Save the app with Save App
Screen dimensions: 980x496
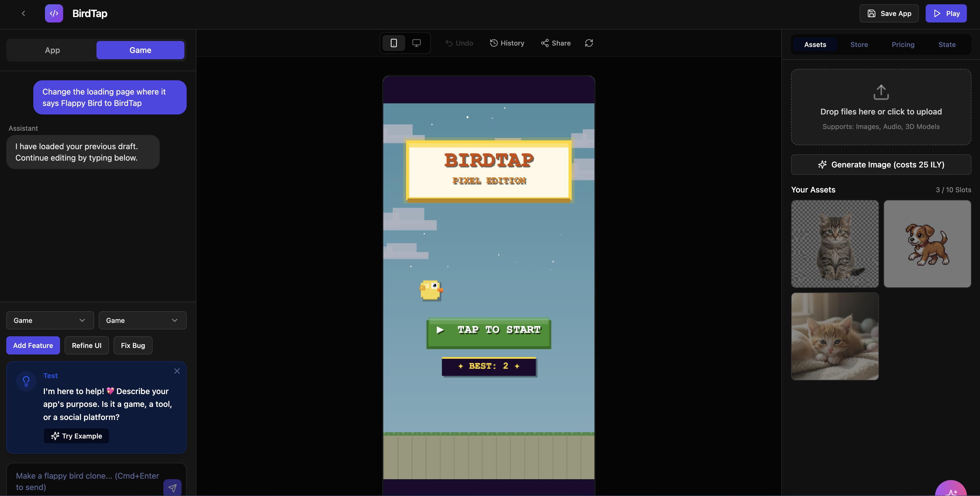pyautogui.click(x=889, y=14)
